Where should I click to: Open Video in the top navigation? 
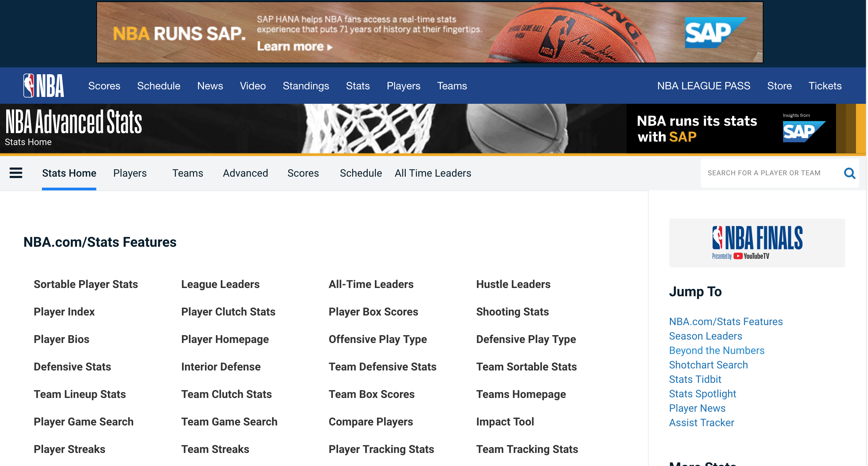coord(253,86)
